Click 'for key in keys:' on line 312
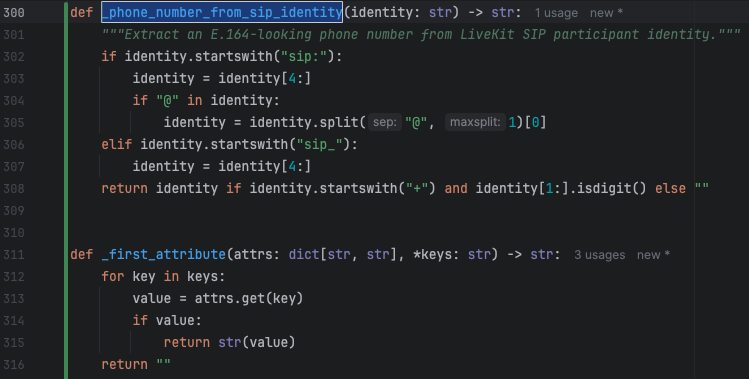 (163, 276)
